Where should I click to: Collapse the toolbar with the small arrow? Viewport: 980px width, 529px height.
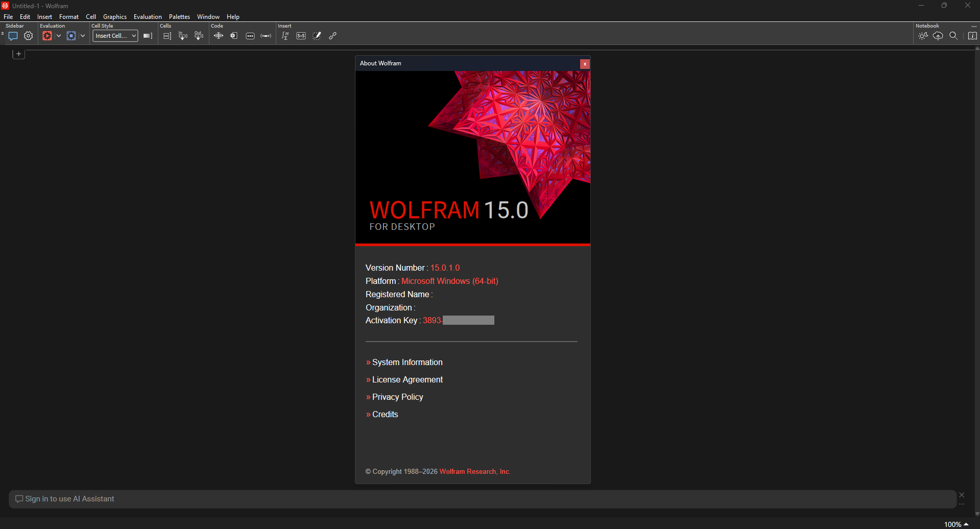[3, 34]
